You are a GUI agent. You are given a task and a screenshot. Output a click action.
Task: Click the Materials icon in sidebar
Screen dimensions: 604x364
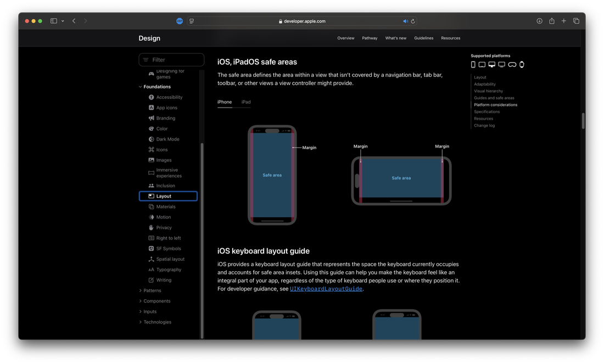tap(152, 206)
